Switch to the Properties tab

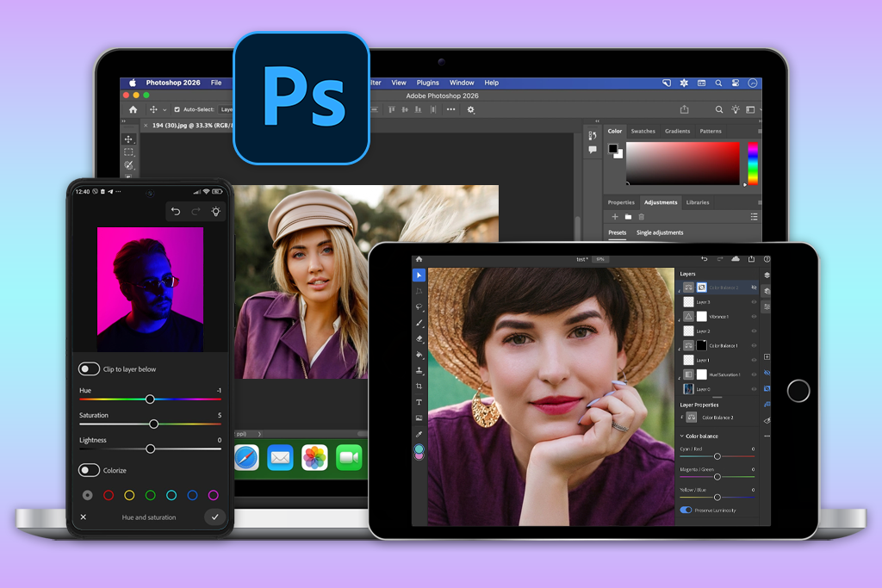coord(621,202)
